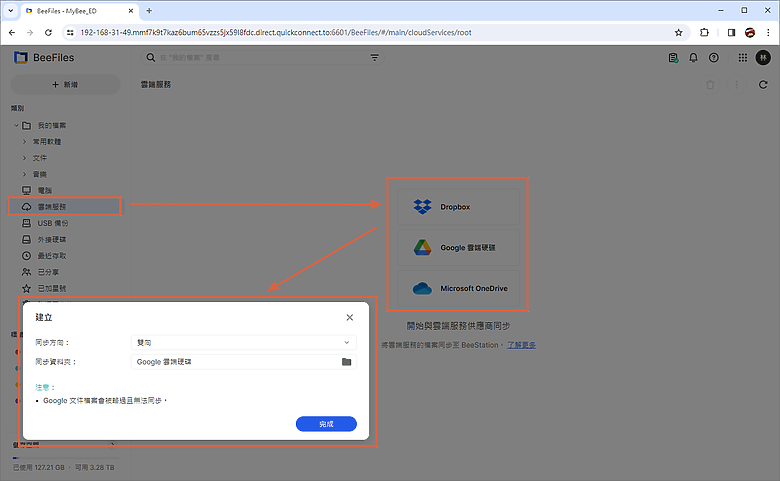This screenshot has width=780, height=481.
Task: Open Chrome side panel icon
Action: [x=731, y=32]
